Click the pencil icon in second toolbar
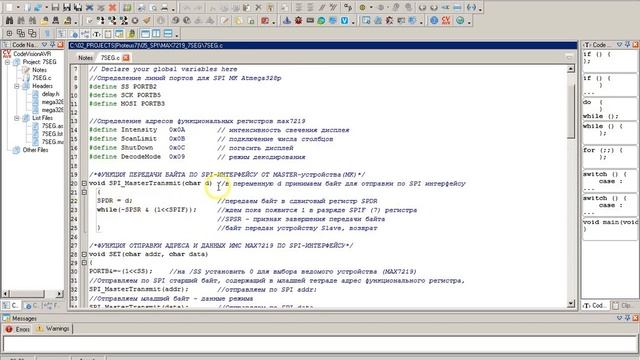Viewport: 640px width, 360px height. (x=225, y=20)
